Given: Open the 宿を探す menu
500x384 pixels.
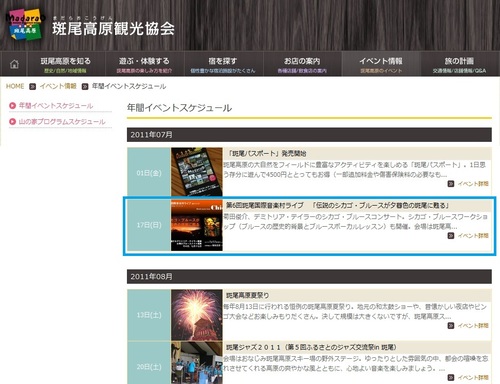Looking at the screenshot, I should pyautogui.click(x=223, y=64).
